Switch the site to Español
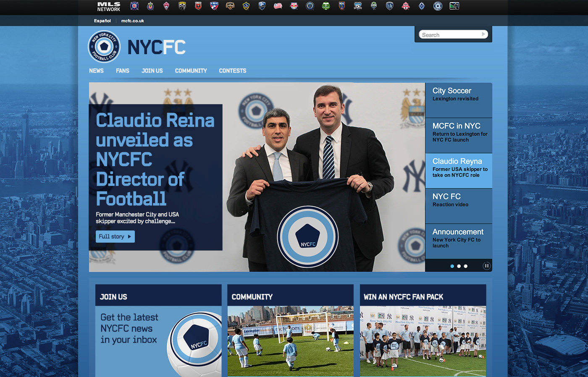This screenshot has width=588, height=377. (x=102, y=21)
